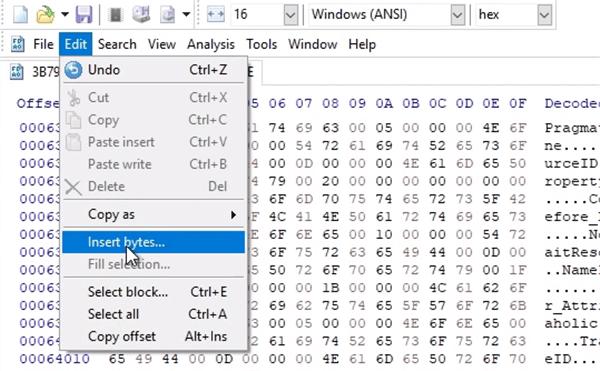Open the Windows (ANSI) charset dropdown
Viewport: 600px width, 371px height.
click(458, 15)
